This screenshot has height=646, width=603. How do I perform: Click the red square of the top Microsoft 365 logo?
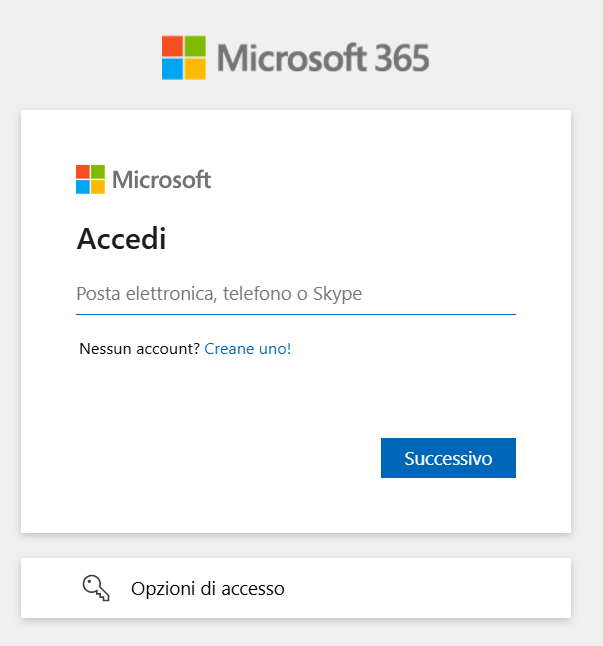pos(173,46)
